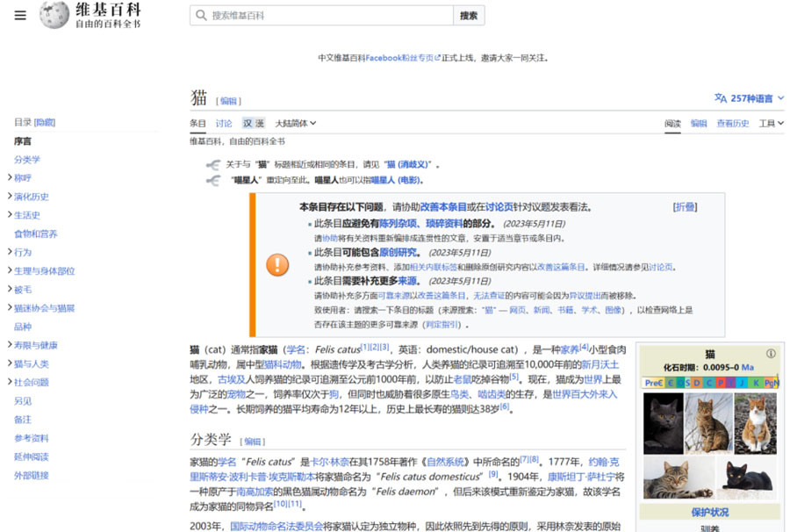
Task: Click the magnifier icon in search box
Action: tap(201, 15)
